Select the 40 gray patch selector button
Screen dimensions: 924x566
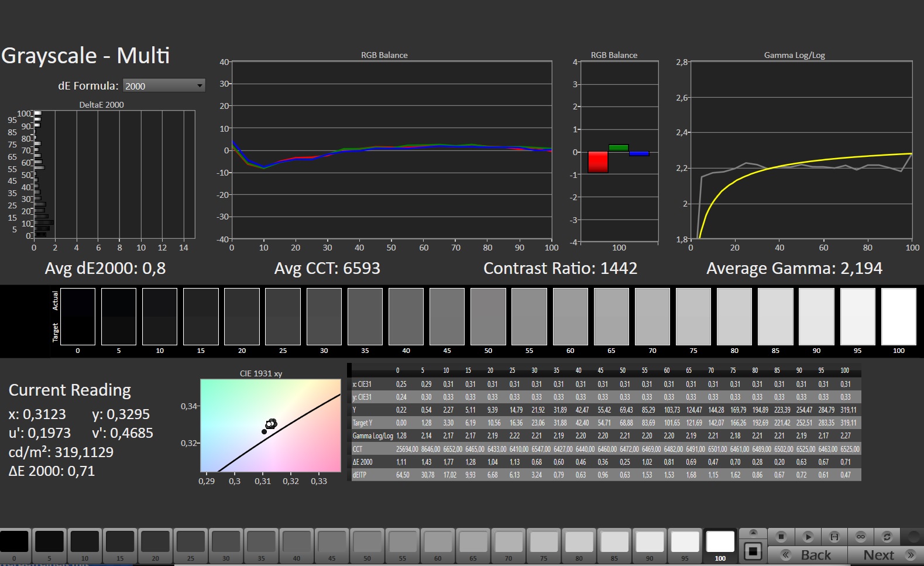pyautogui.click(x=297, y=546)
